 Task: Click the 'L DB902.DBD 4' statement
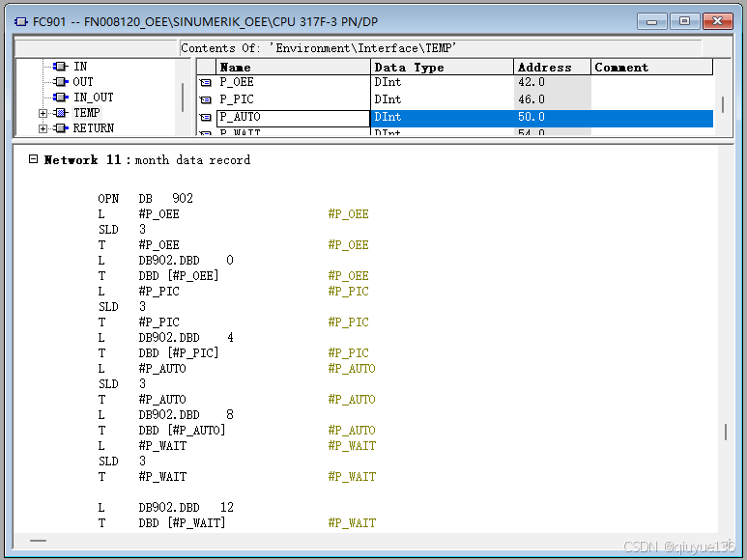(166, 338)
